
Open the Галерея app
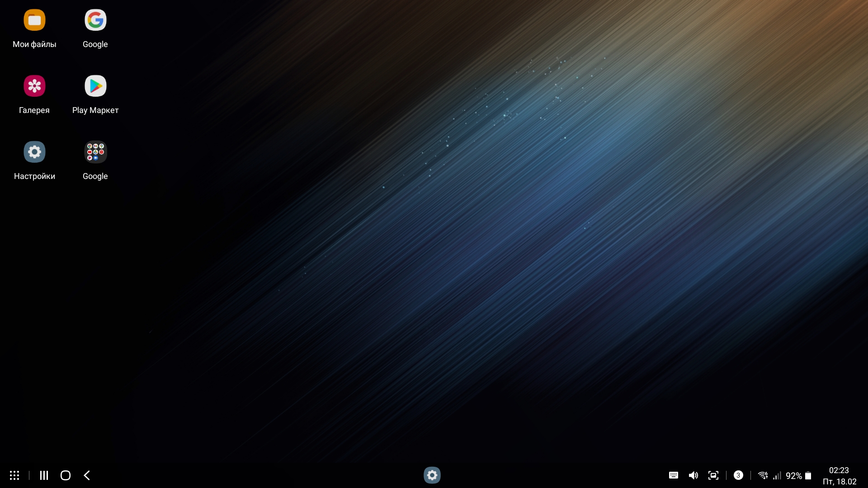click(x=34, y=86)
